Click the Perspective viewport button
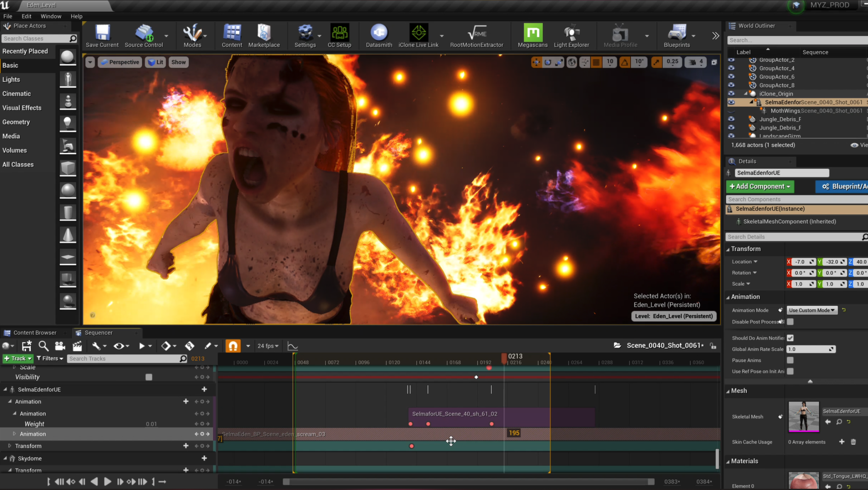 point(120,62)
